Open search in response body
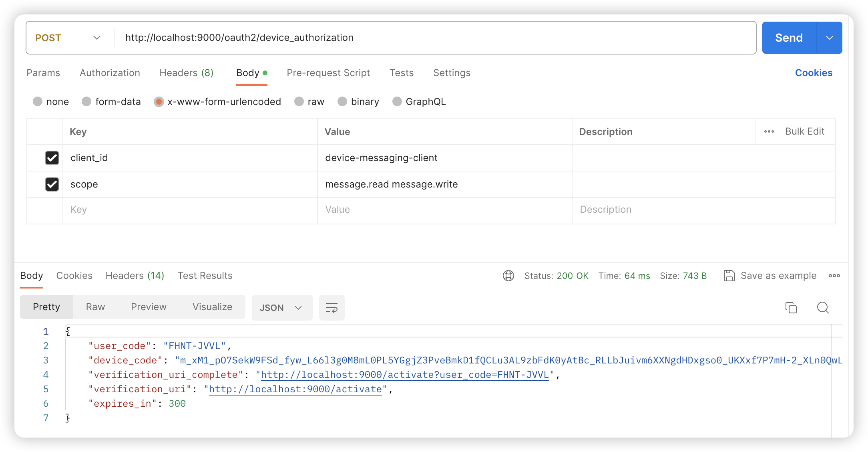 pos(823,308)
